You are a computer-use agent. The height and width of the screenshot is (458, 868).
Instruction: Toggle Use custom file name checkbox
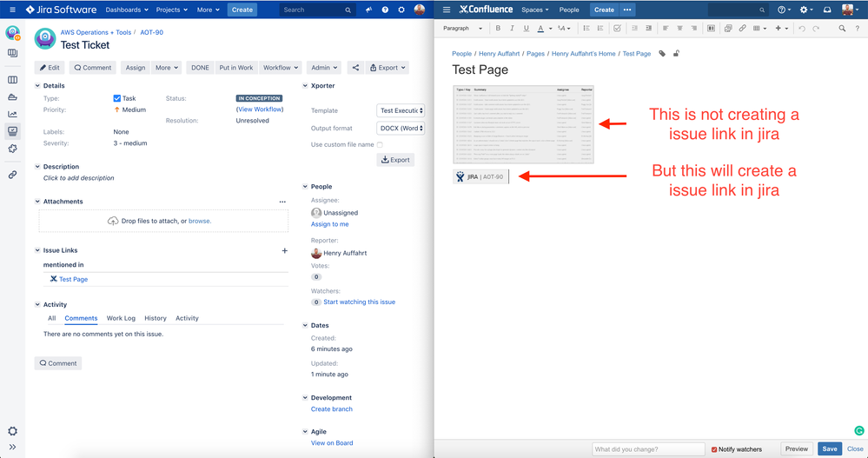(380, 144)
